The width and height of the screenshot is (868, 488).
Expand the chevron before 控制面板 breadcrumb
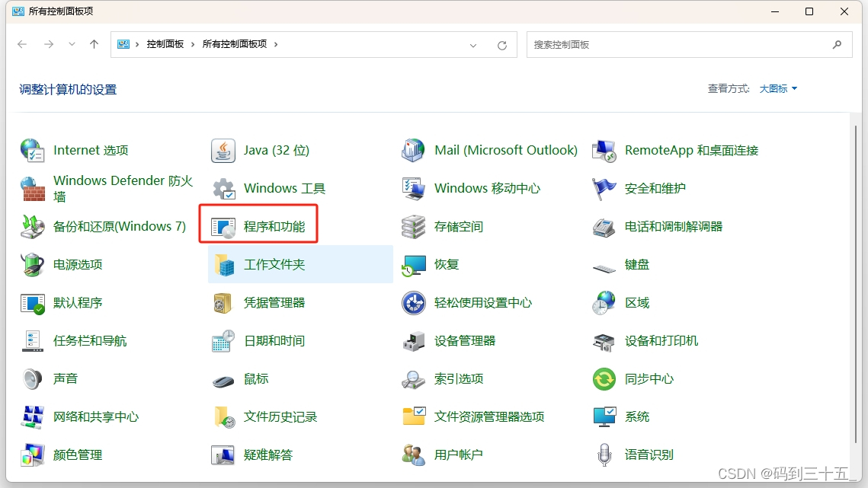click(137, 44)
